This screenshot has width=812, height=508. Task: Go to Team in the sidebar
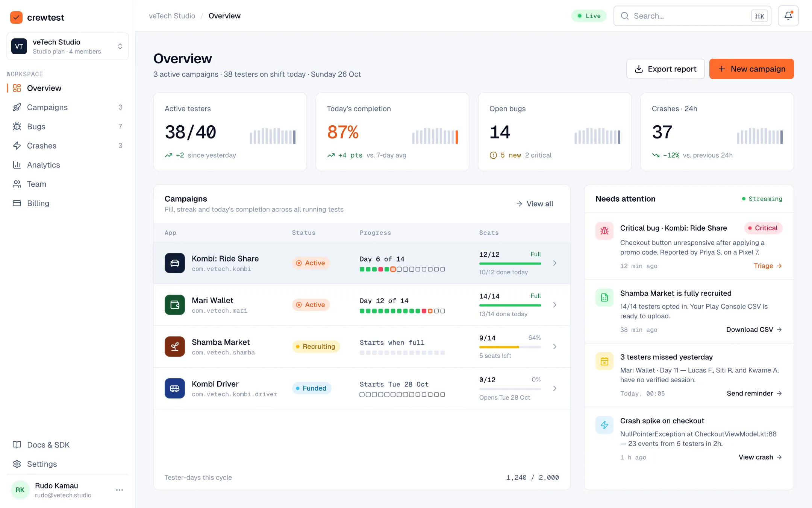coord(68,184)
